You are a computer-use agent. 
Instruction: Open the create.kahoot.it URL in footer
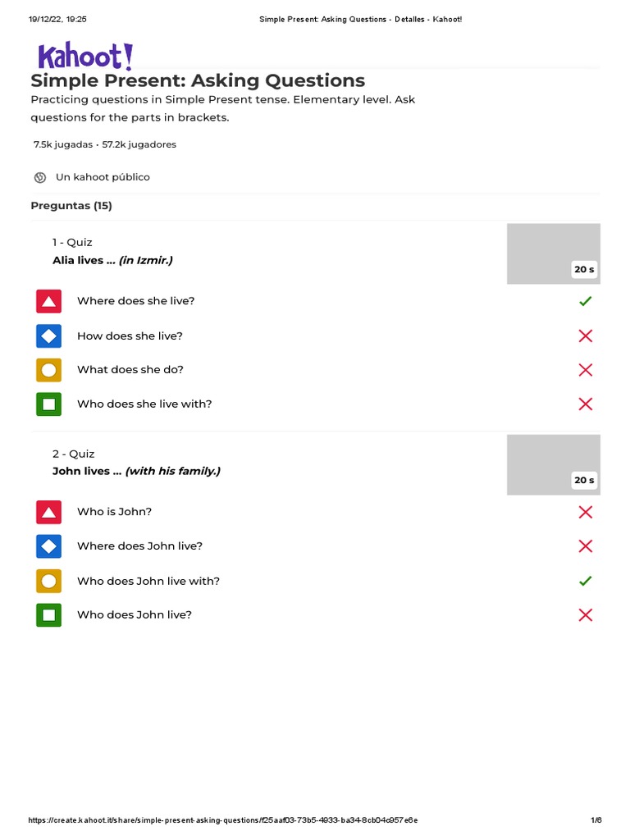(223, 820)
